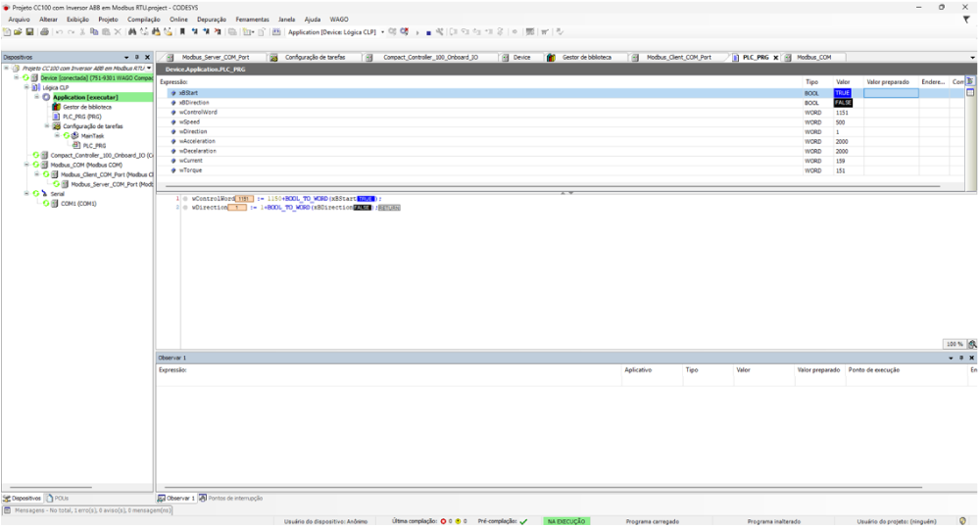Toggle the xBStart TRUE value cell
The width and height of the screenshot is (980, 528).
coord(842,93)
